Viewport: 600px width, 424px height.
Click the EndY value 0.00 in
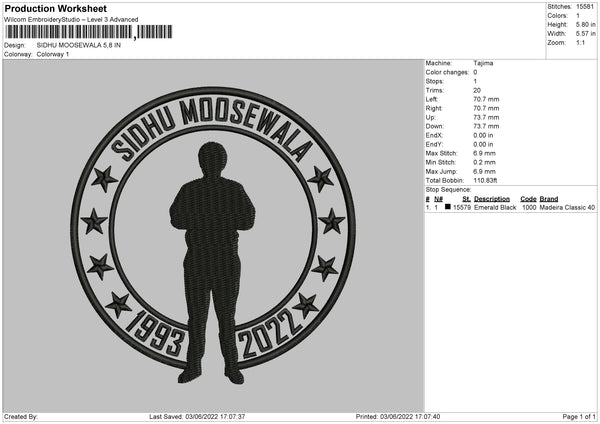[483, 144]
